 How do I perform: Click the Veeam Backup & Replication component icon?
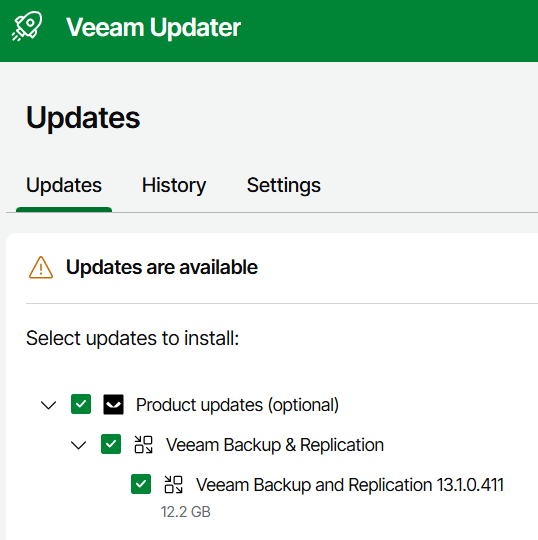pyautogui.click(x=143, y=445)
